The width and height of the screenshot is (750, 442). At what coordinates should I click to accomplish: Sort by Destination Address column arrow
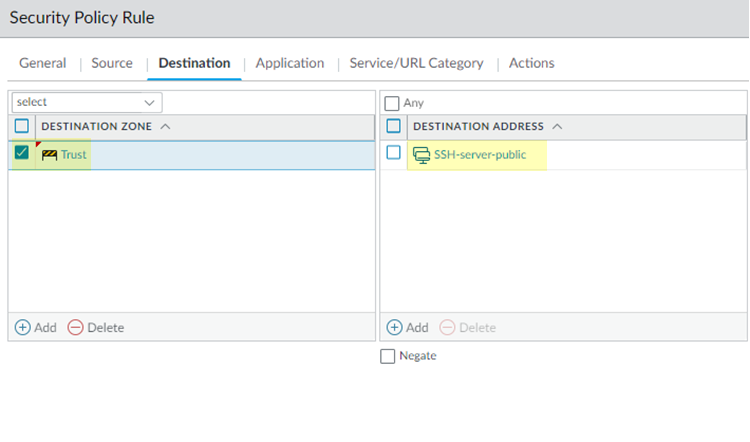coord(557,127)
